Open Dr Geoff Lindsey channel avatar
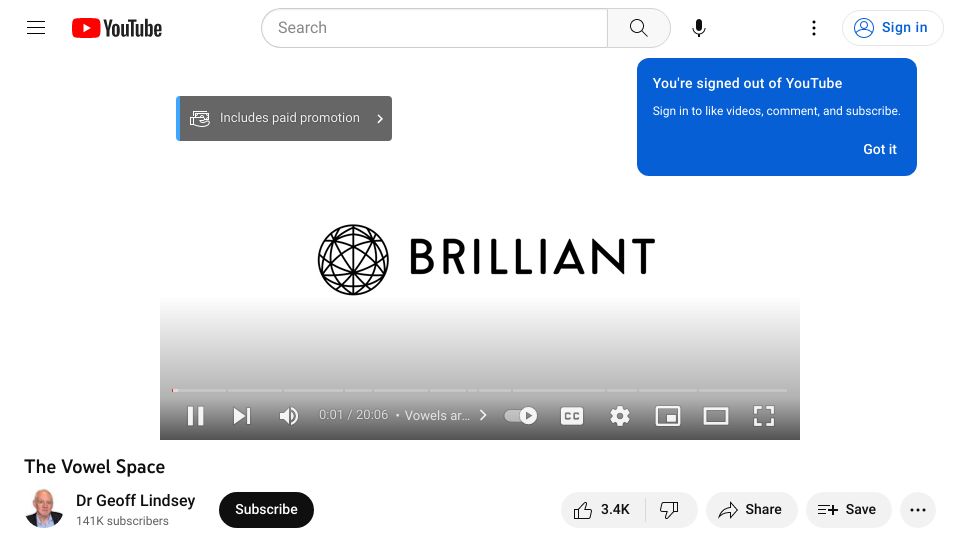 click(x=43, y=509)
